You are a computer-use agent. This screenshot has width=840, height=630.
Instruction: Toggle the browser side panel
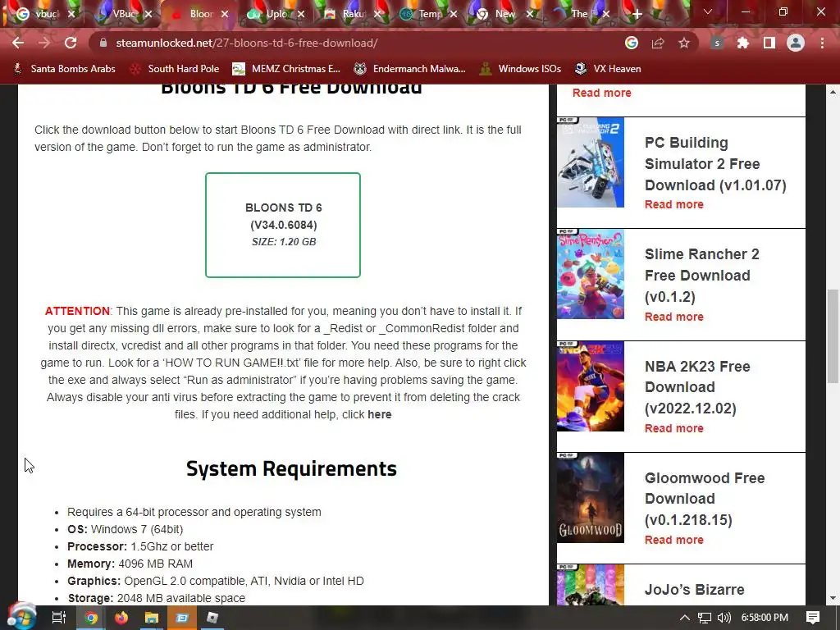click(769, 43)
